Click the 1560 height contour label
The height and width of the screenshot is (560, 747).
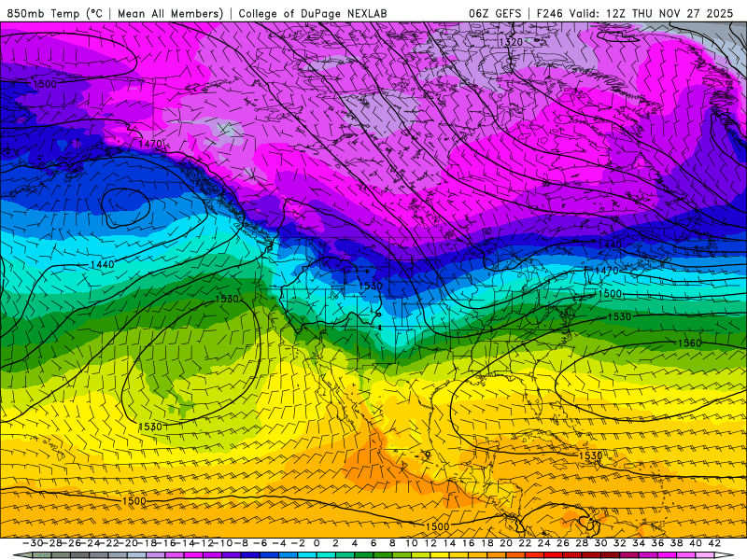tap(689, 343)
